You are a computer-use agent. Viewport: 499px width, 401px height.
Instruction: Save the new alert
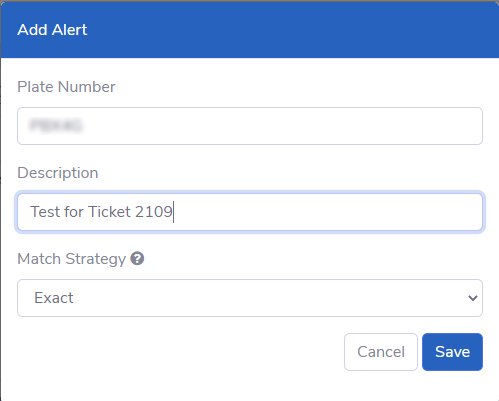452,352
